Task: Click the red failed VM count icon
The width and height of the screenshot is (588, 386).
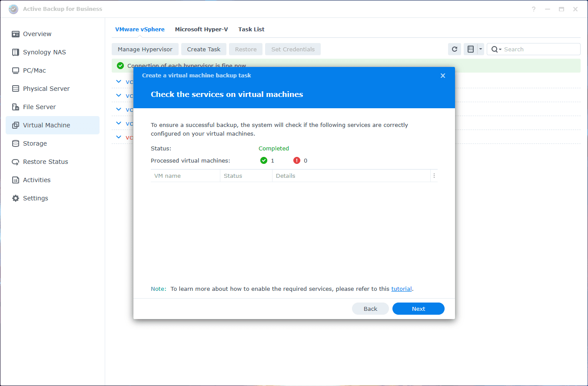Action: tap(297, 160)
